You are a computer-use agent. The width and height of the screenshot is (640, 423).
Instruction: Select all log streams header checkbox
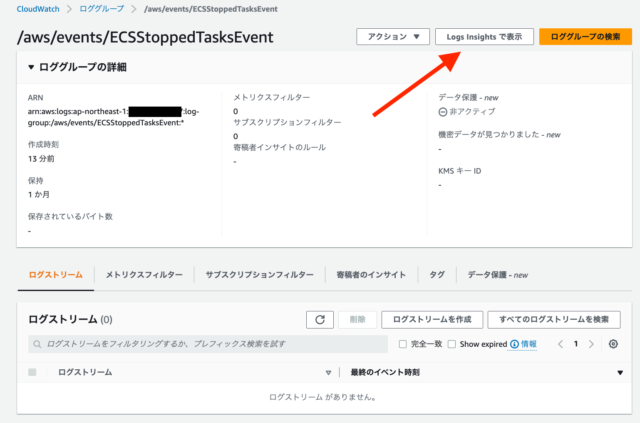[x=32, y=372]
